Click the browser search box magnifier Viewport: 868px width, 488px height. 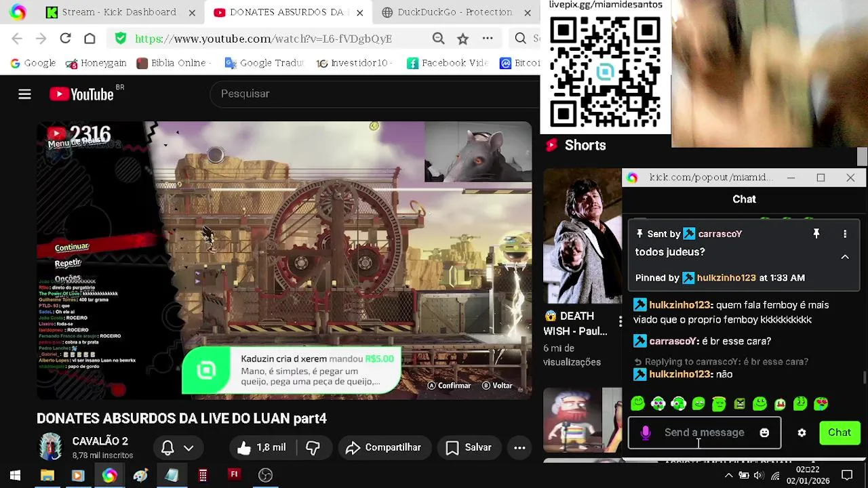[520, 39]
